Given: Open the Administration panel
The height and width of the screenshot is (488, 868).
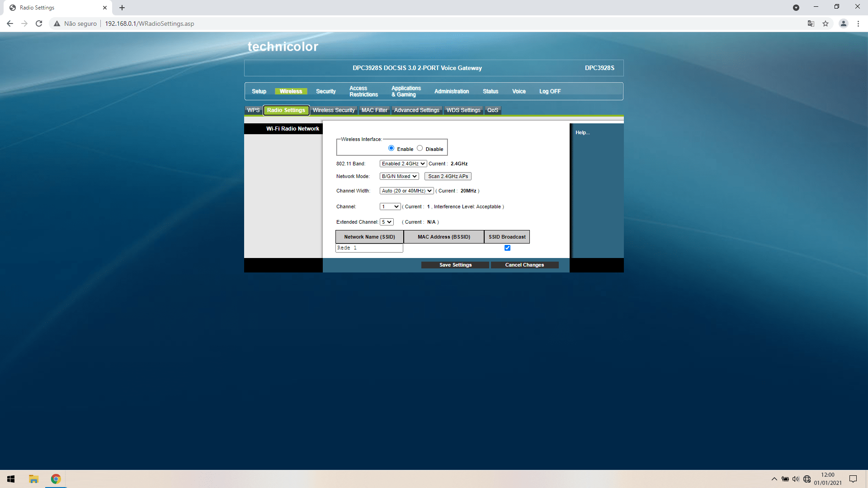Looking at the screenshot, I should 451,90.
